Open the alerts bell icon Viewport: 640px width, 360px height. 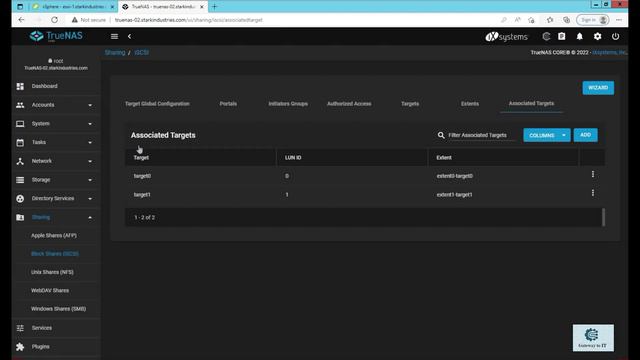(580, 36)
